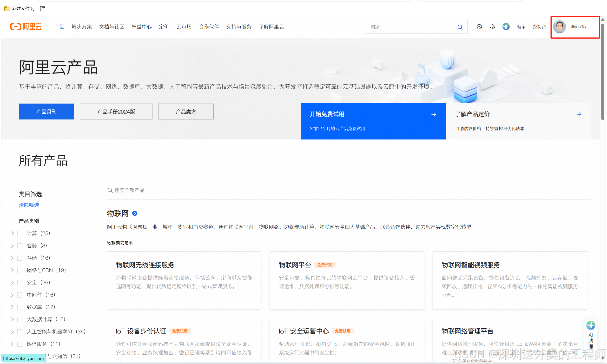Viewport: 607px width, 364px height.
Task: Tick the 数据库 (12) category checkbox
Action: pos(20,307)
